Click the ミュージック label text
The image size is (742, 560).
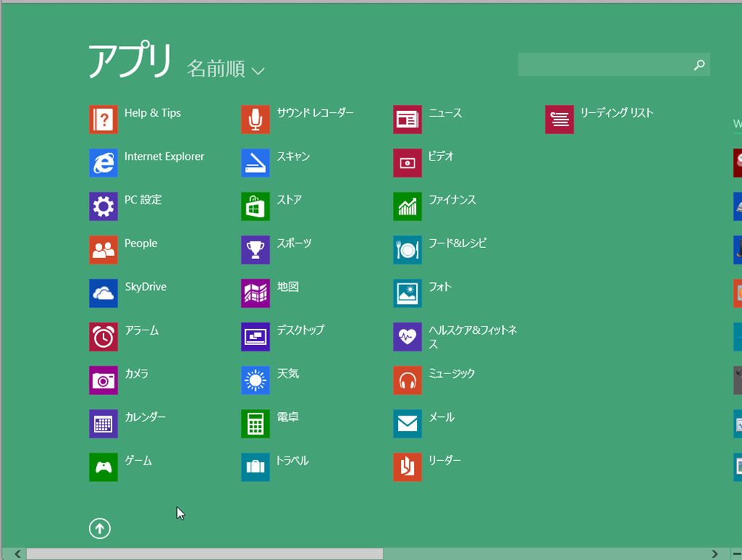click(451, 373)
